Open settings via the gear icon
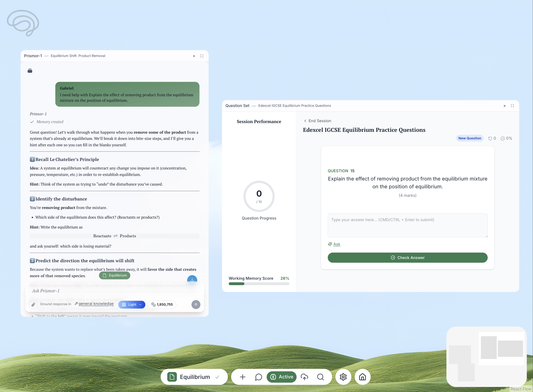This screenshot has width=533, height=392. pos(343,377)
